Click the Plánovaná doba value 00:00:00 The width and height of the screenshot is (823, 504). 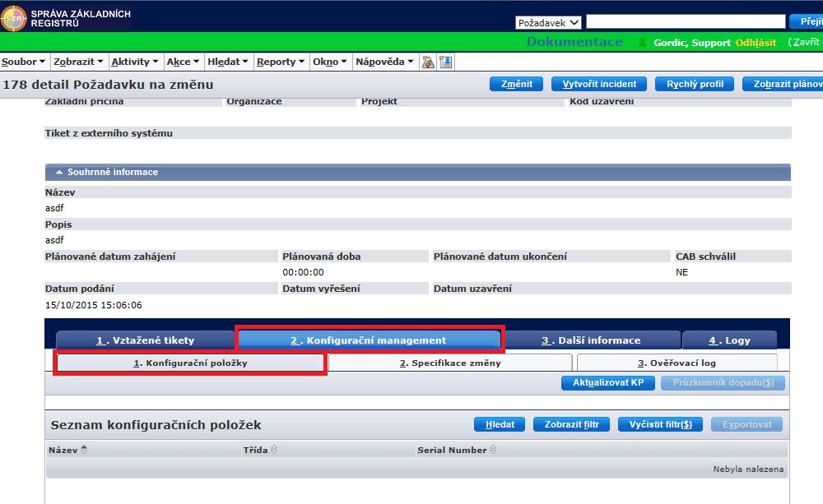click(x=303, y=272)
